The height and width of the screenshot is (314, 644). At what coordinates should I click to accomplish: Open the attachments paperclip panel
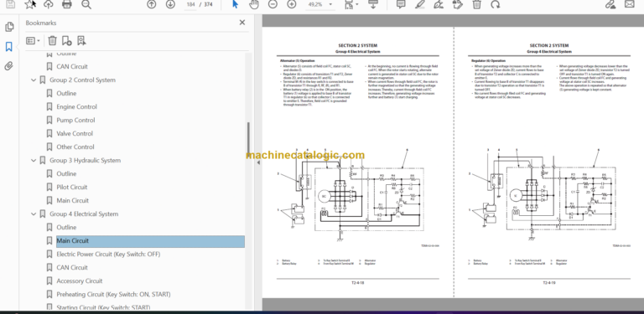tap(9, 66)
